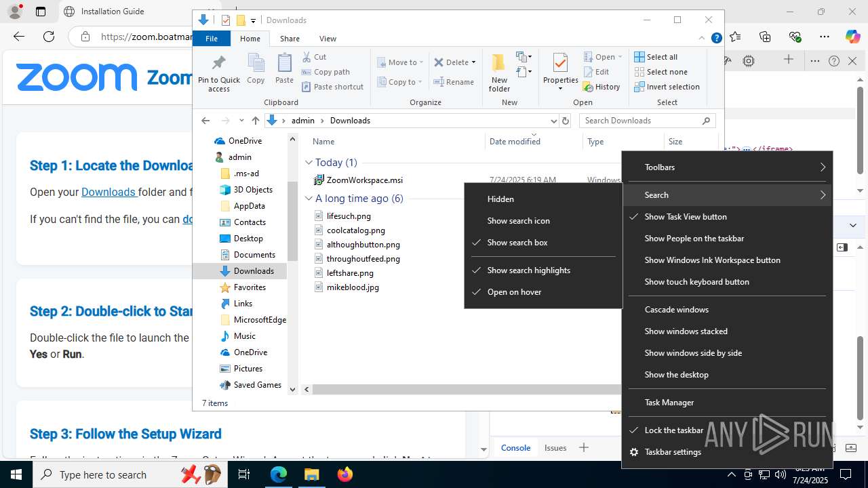Toggle Show Task View button
This screenshot has width=868, height=488.
click(727, 217)
